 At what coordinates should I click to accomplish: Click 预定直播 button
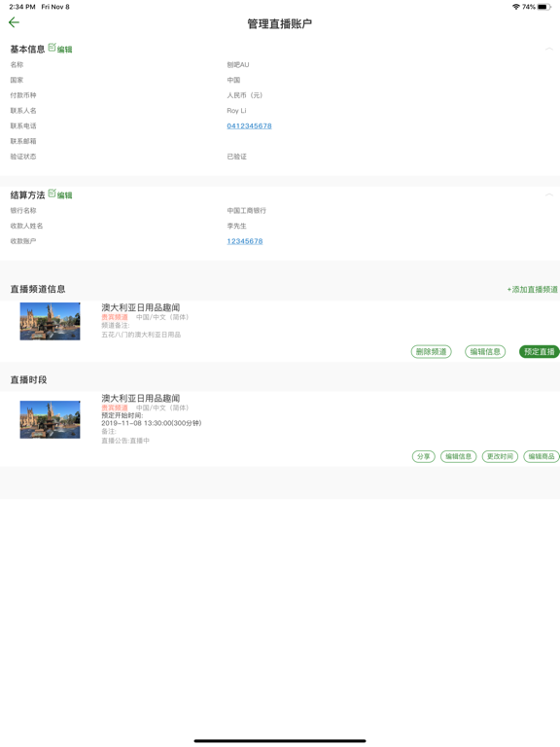539,351
